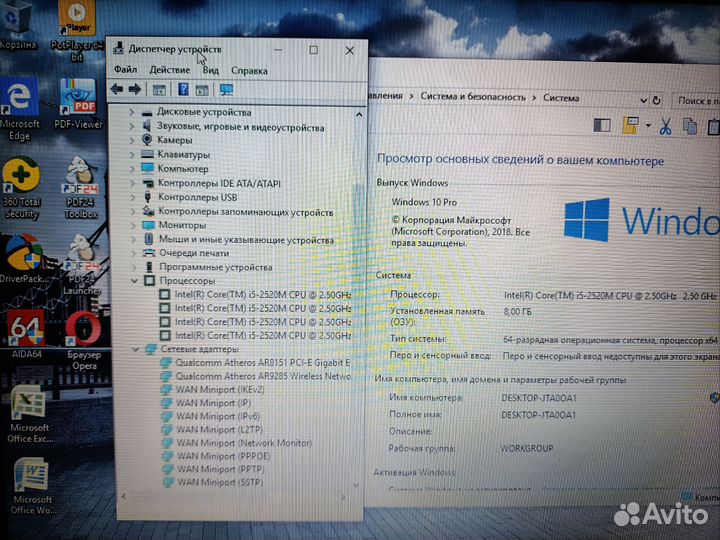
Task: Select WAN Miniport (IP)
Action: tap(214, 403)
